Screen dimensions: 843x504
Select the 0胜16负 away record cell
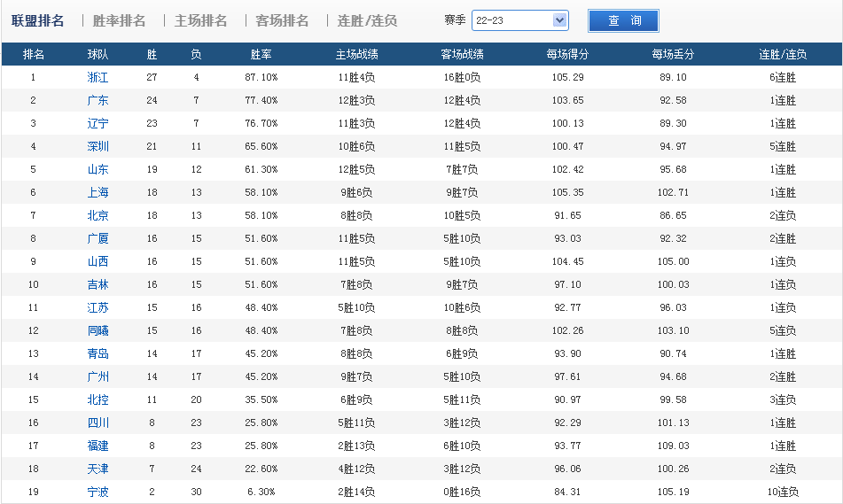(x=462, y=492)
